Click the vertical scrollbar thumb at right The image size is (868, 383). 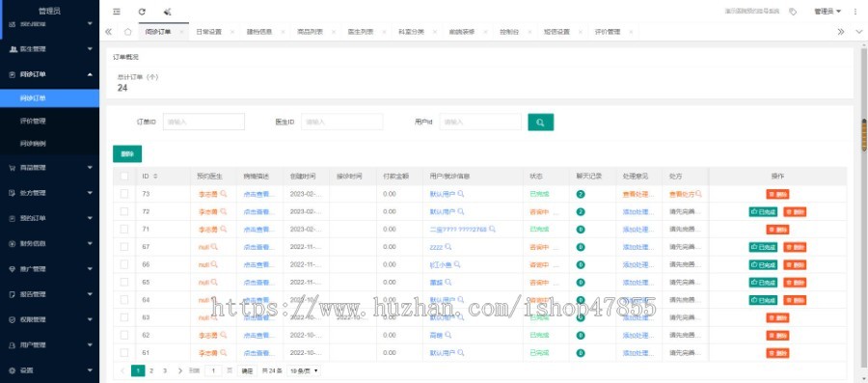coord(864,134)
